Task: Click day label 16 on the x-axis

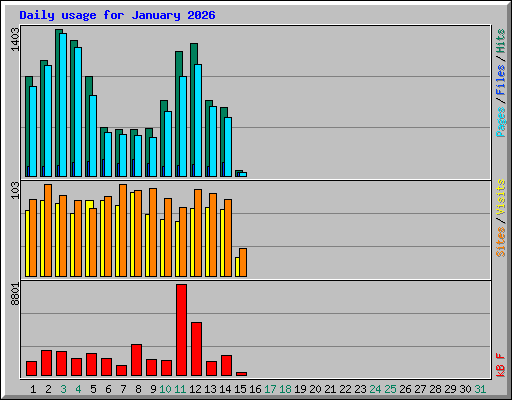Action: 255,389
